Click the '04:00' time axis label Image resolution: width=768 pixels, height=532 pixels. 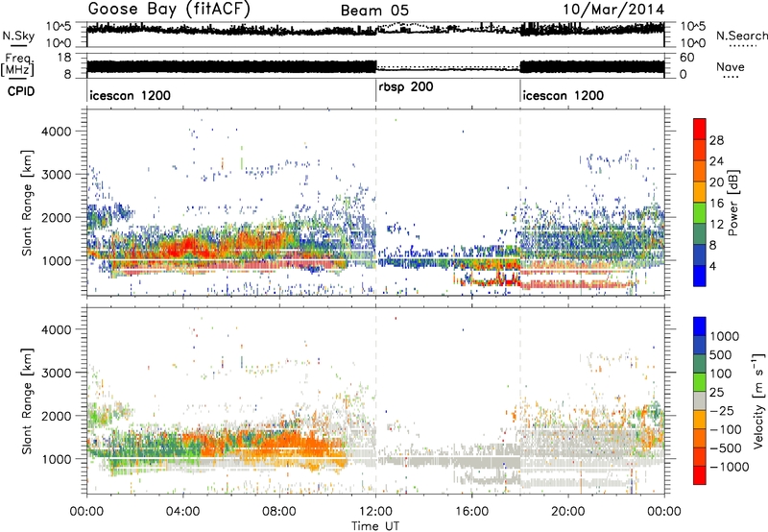click(182, 512)
